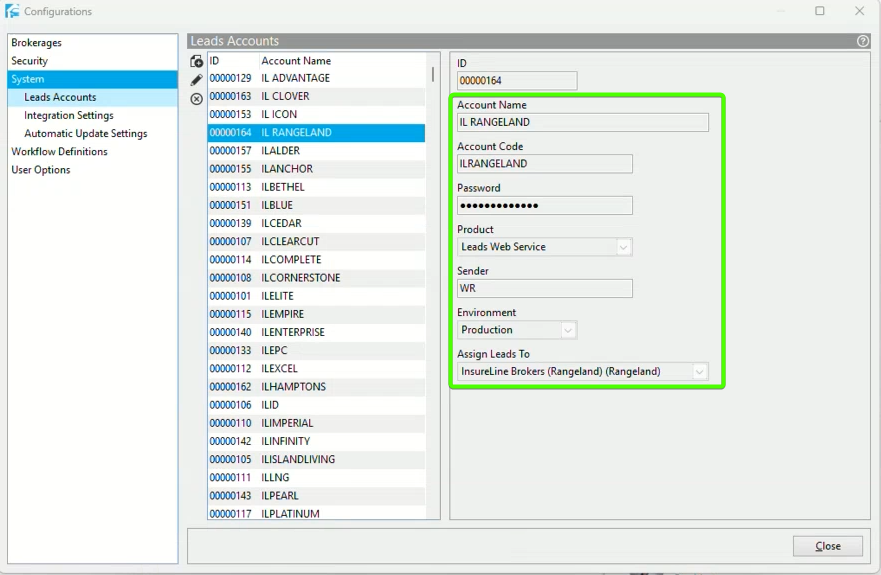Select the ILCORNERSTONE row
This screenshot has width=881, height=575.
click(x=316, y=278)
